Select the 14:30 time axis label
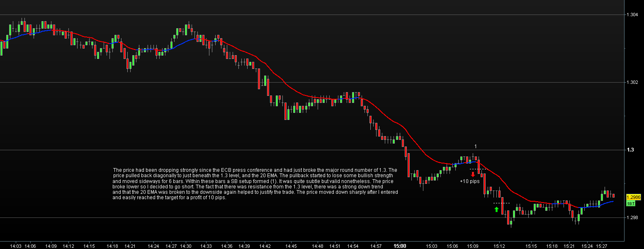The width and height of the screenshot is (644, 249). tap(186, 246)
